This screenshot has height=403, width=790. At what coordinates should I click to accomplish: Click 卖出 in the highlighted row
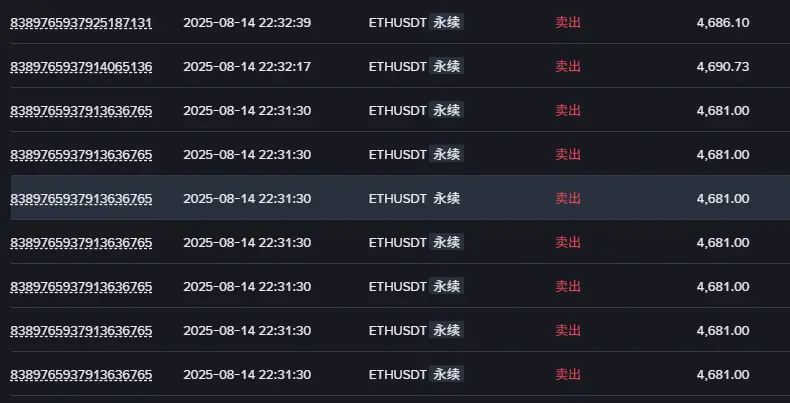tap(568, 198)
